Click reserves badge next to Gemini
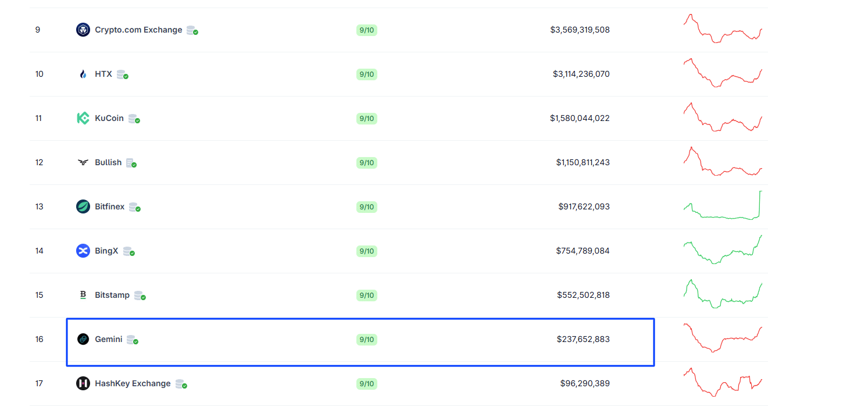This screenshot has height=406, width=868. 133,340
